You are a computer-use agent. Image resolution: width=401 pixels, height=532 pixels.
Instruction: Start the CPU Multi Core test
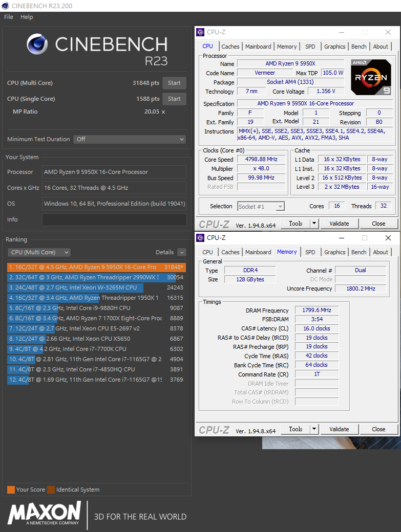[174, 83]
